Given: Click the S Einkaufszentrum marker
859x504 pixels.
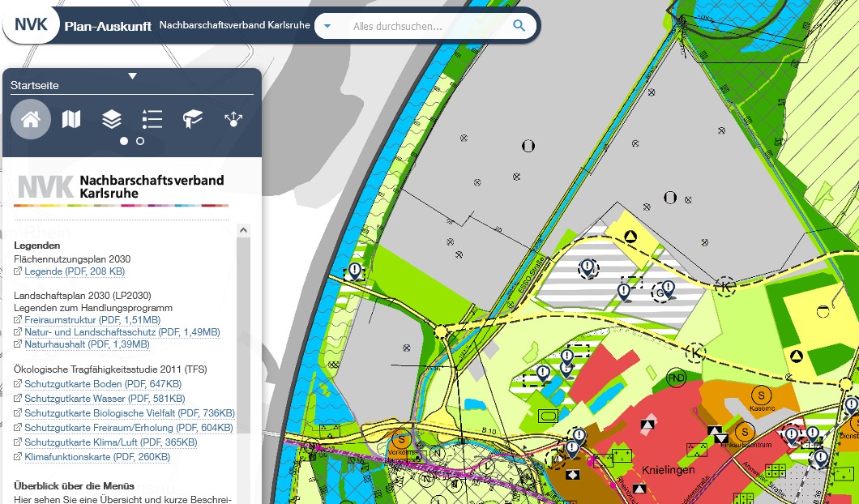Looking at the screenshot, I should pyautogui.click(x=745, y=432).
